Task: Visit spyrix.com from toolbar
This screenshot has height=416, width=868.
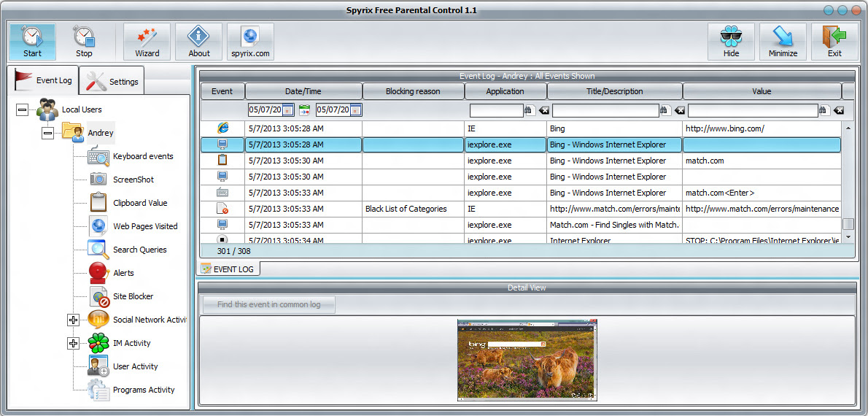Action: pyautogui.click(x=250, y=42)
